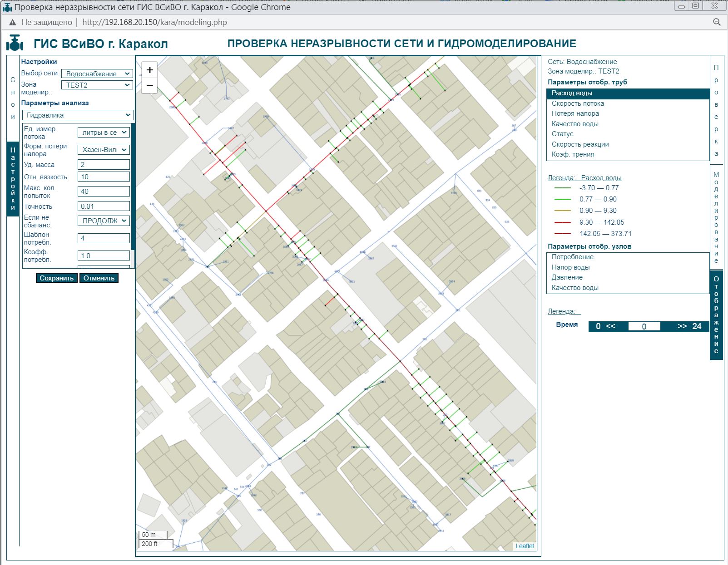Open the Хазен-Вил head loss formula dropdown

(x=104, y=150)
